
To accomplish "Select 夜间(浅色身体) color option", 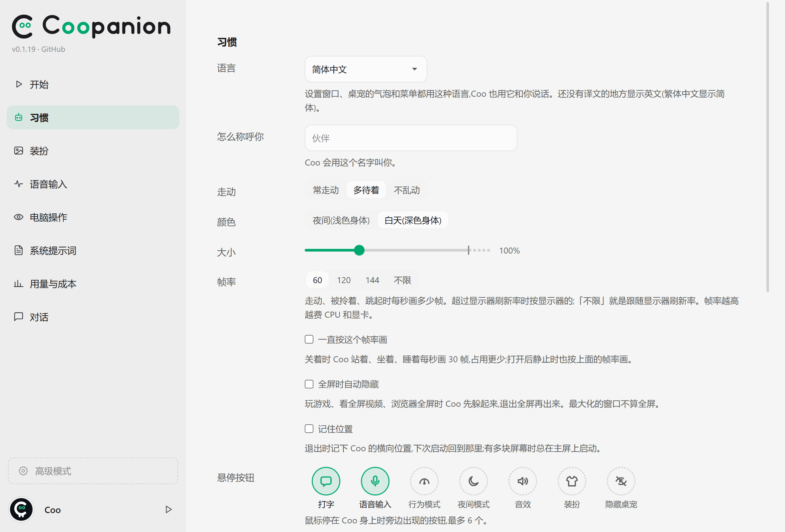I will (341, 220).
